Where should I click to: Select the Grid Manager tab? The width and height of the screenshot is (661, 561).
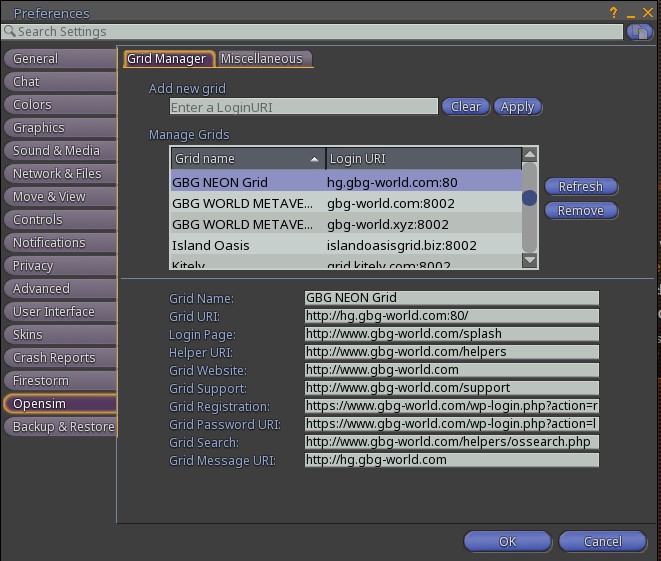click(167, 59)
